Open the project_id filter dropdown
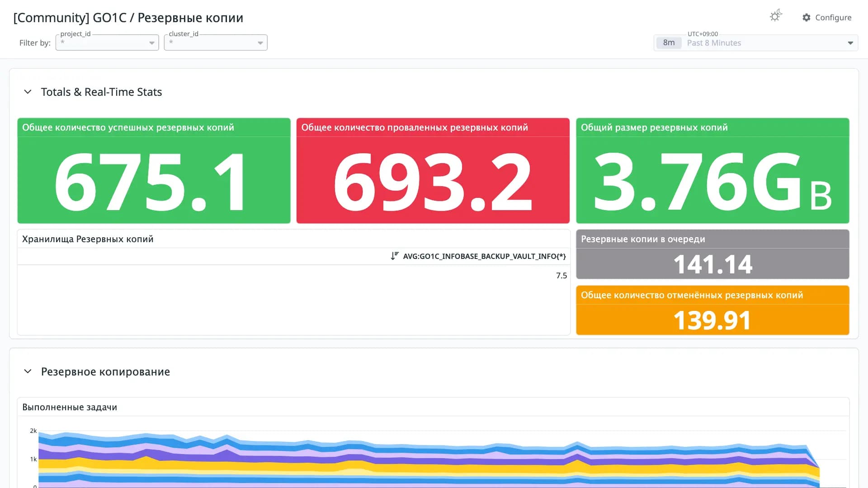Image resolution: width=868 pixels, height=488 pixels. [107, 42]
